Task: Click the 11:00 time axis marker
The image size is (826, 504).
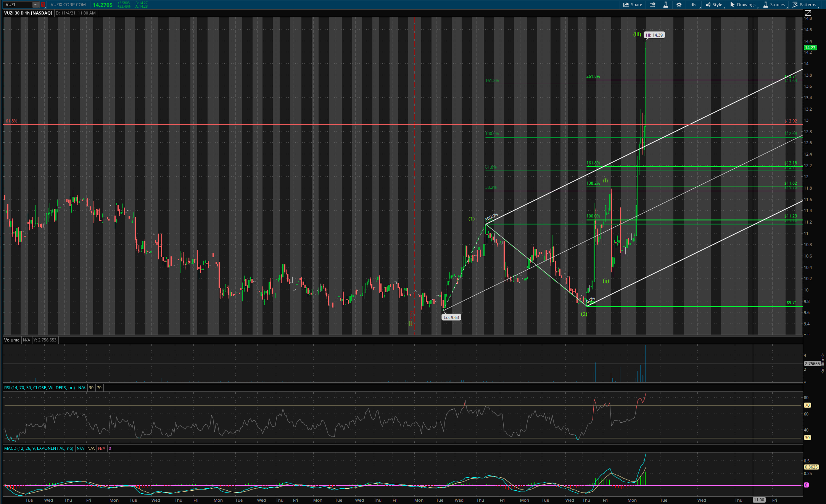Action: click(759, 500)
